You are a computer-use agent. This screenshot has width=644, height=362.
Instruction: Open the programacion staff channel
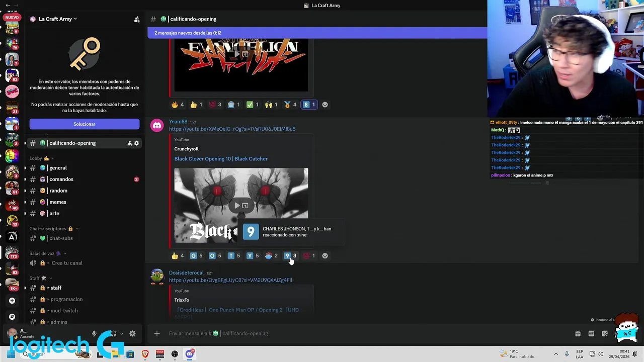[x=84, y=299]
